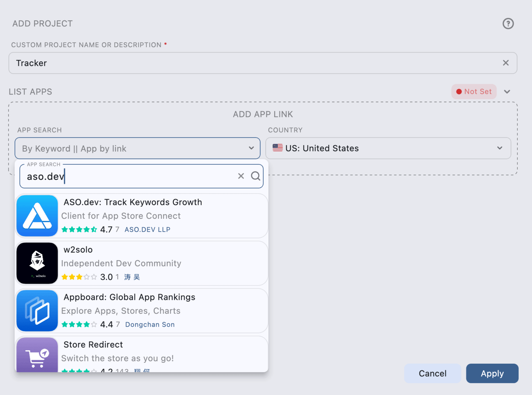The width and height of the screenshot is (532, 395).
Task: Click the Not Set status badge
Action: pyautogui.click(x=474, y=91)
